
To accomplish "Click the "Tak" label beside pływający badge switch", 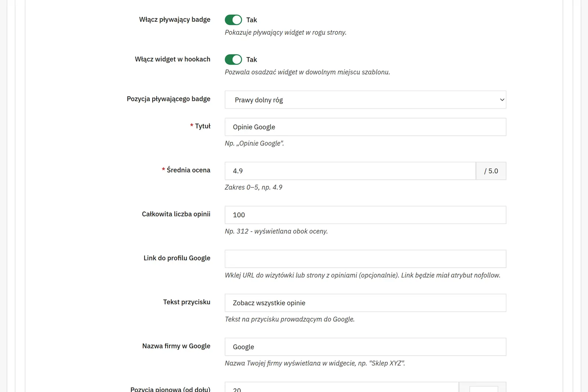I will point(251,20).
